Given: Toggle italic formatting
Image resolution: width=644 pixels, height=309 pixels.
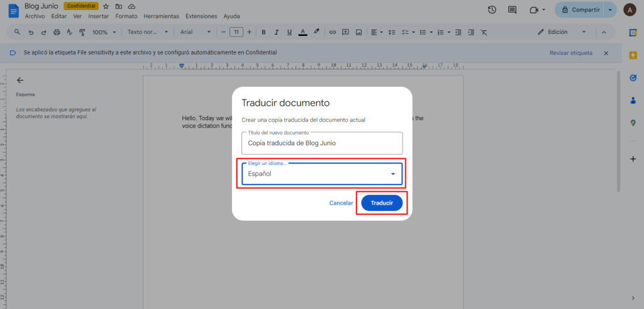Looking at the screenshot, I should pos(277,32).
